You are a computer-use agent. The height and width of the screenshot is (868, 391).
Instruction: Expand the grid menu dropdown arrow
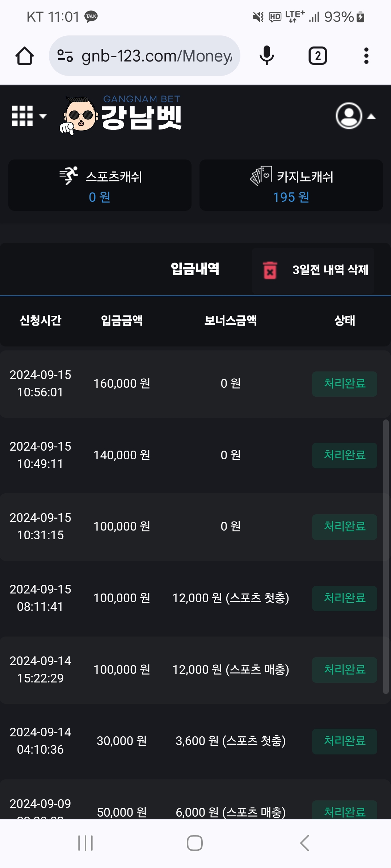tap(43, 116)
